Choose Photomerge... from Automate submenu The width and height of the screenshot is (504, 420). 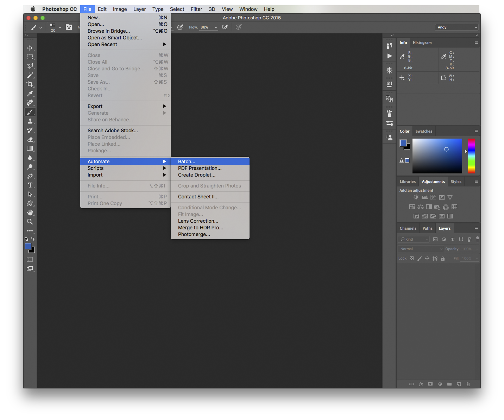[x=210, y=234]
